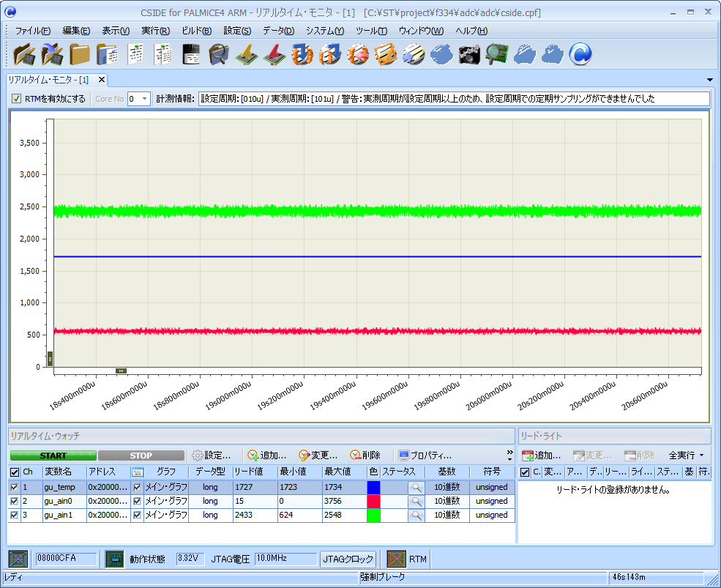Close the リアルタイム・モニタ - [1] tab
The height and width of the screenshot is (588, 721).
pos(102,80)
